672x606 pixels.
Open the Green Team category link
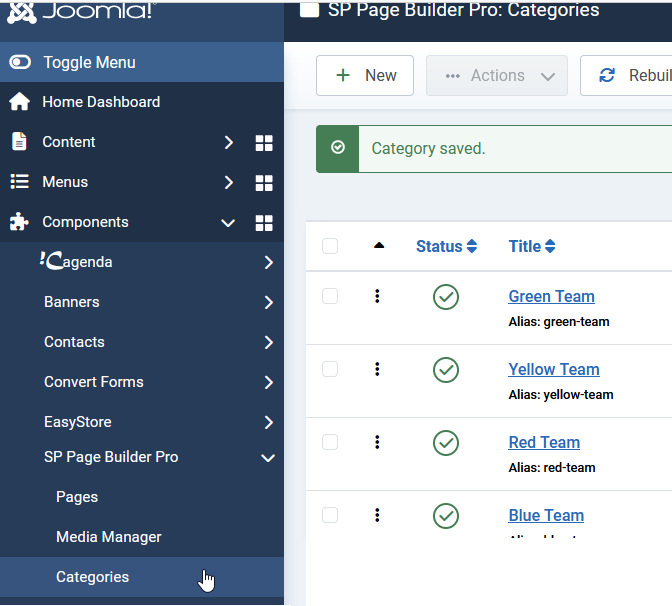click(551, 297)
